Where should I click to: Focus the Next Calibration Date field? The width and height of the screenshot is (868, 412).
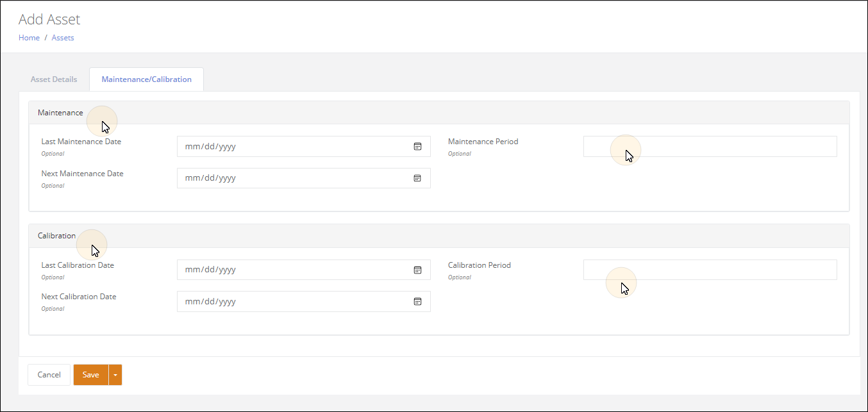click(303, 301)
